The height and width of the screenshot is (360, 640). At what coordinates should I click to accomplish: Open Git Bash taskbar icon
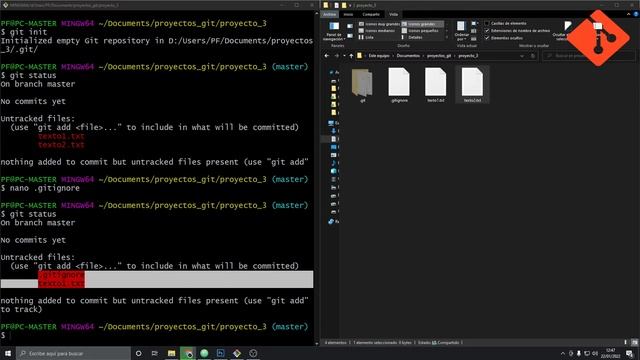tap(237, 353)
